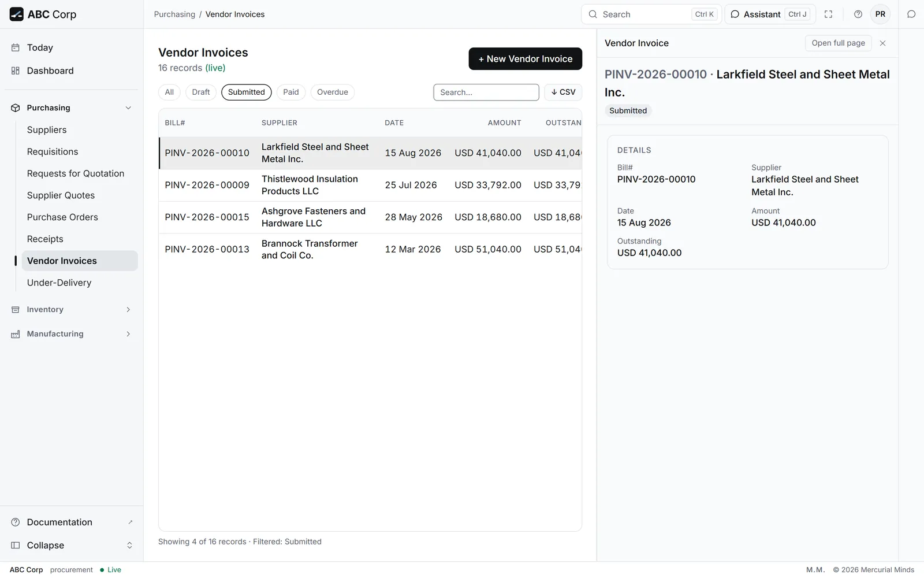The height and width of the screenshot is (578, 924).
Task: Expand the Inventory section chevron
Action: click(128, 310)
